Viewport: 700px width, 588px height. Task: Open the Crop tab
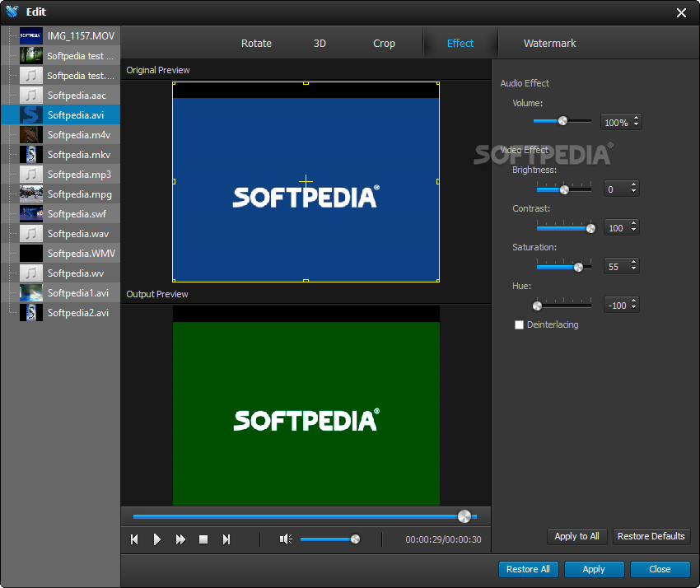[384, 44]
